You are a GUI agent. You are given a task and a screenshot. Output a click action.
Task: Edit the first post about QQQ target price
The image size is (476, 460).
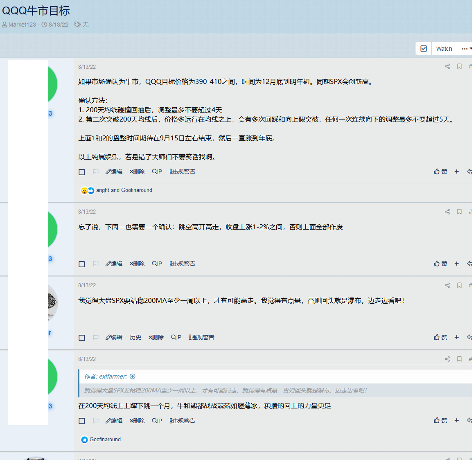[114, 171]
